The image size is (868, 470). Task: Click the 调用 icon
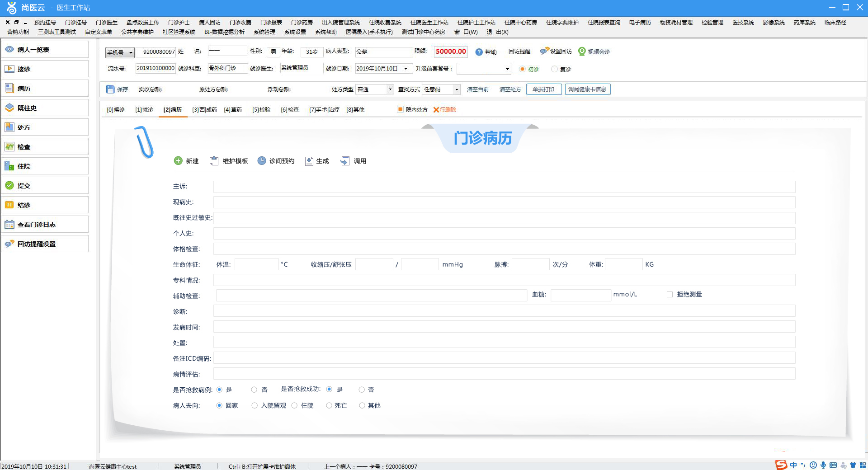click(x=345, y=161)
